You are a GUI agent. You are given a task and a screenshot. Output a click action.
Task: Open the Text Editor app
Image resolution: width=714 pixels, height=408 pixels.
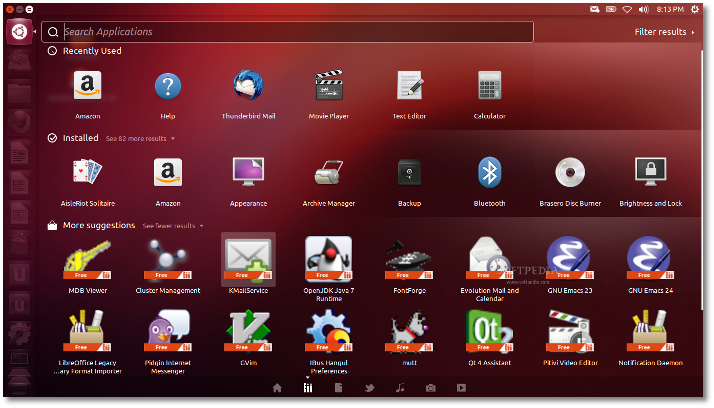[409, 86]
